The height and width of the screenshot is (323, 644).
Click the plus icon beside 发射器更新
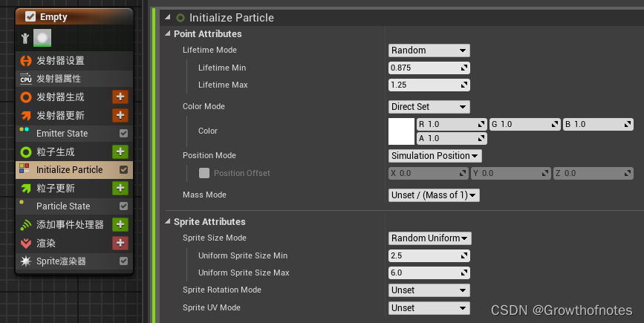[x=120, y=115]
